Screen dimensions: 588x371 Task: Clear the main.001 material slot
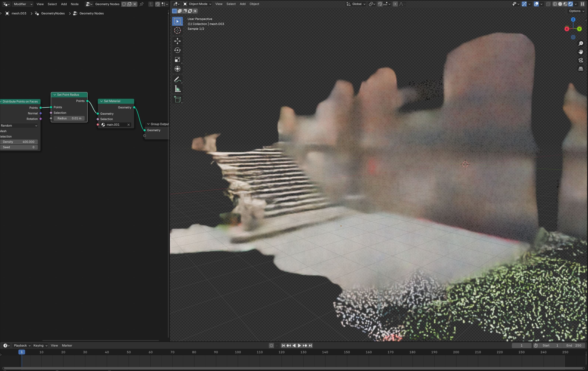point(128,125)
